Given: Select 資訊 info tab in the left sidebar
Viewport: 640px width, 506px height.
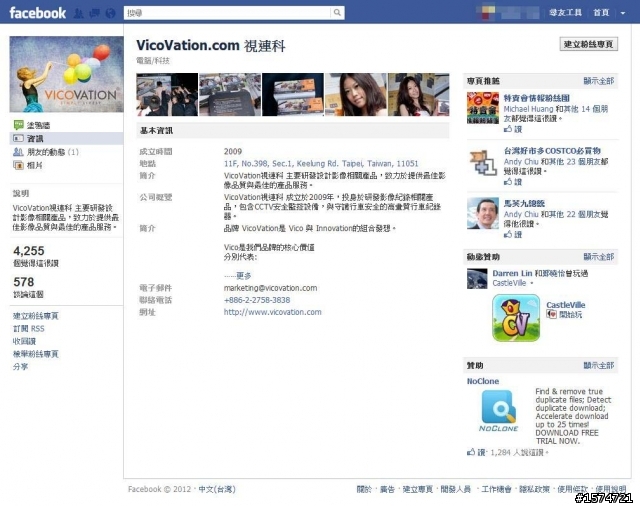Looking at the screenshot, I should click(x=67, y=138).
